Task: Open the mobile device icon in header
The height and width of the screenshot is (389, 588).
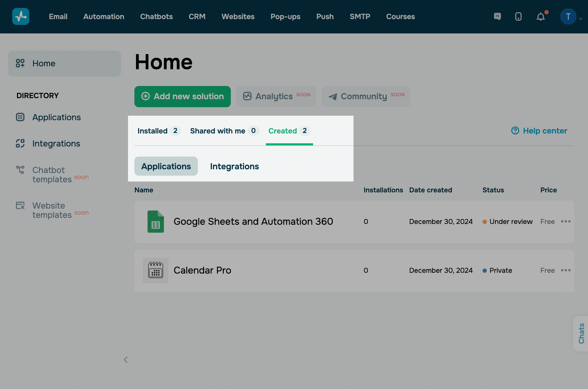Action: (x=518, y=16)
